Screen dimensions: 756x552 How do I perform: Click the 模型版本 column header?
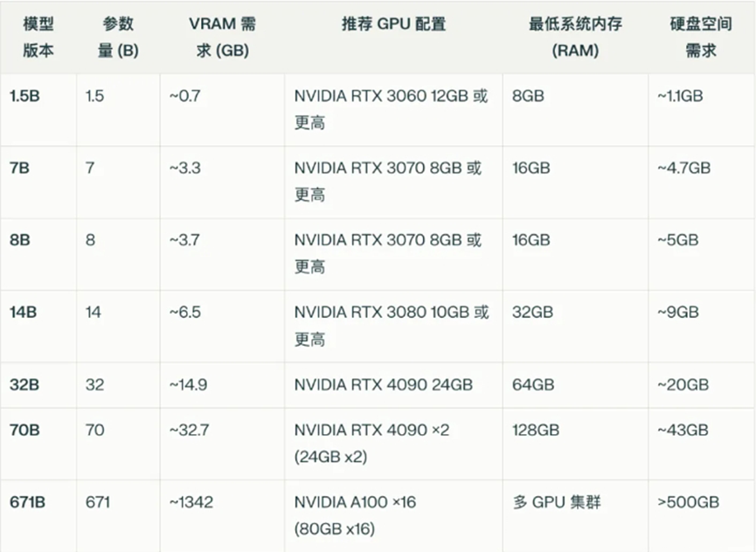38,37
